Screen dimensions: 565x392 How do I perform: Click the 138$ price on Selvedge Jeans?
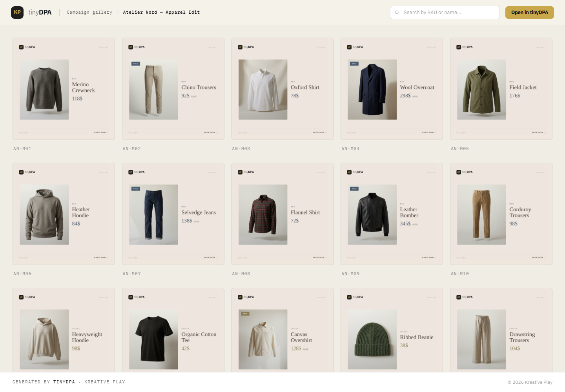coord(187,221)
